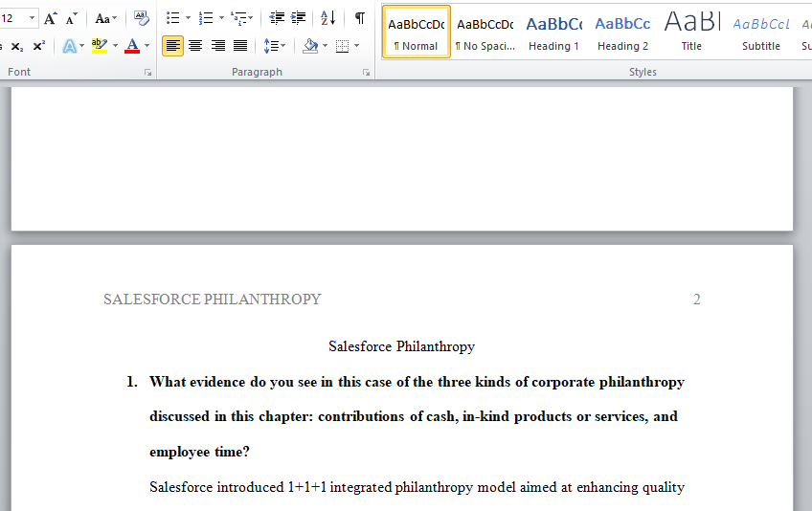Apply the Heading 2 style
812x511 pixels.
coord(623,33)
